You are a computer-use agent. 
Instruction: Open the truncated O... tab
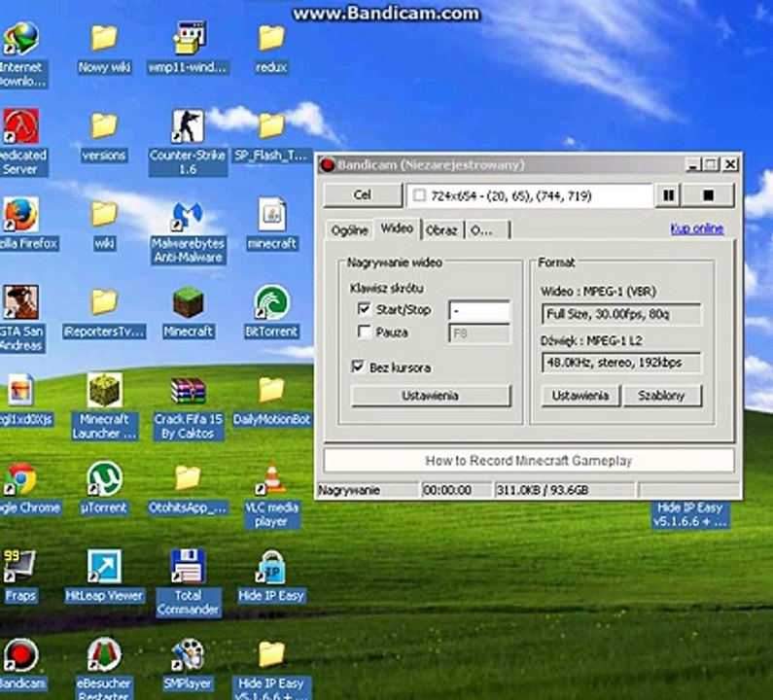click(x=487, y=230)
